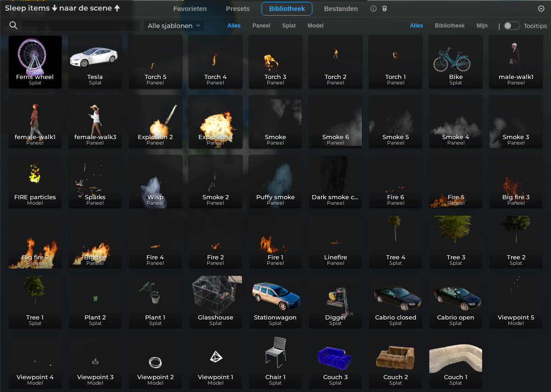Screen dimensions: 551x392
Task: Filter by Splat type
Action: [289, 26]
